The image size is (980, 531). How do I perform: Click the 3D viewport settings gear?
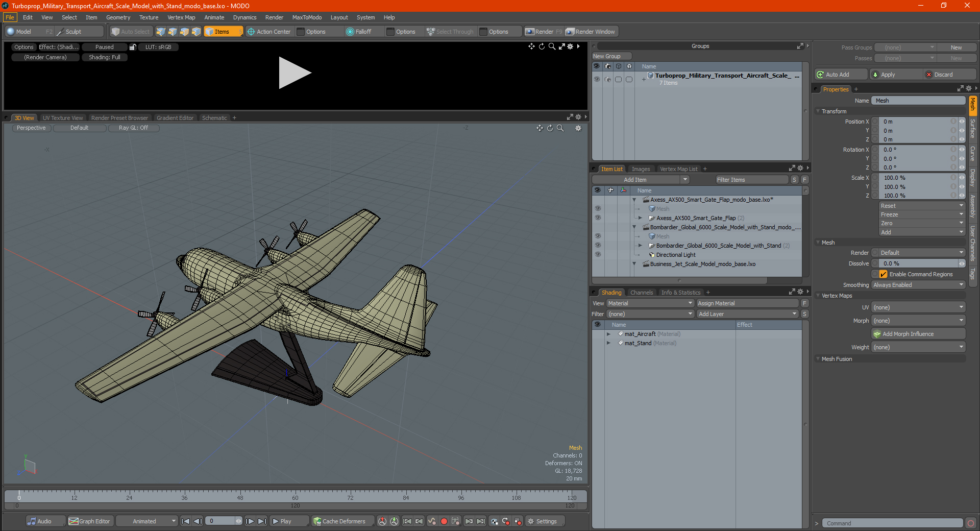click(x=578, y=128)
